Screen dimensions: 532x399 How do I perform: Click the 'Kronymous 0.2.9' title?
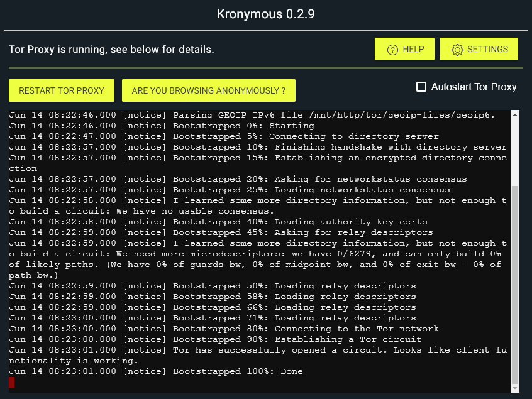pyautogui.click(x=265, y=14)
